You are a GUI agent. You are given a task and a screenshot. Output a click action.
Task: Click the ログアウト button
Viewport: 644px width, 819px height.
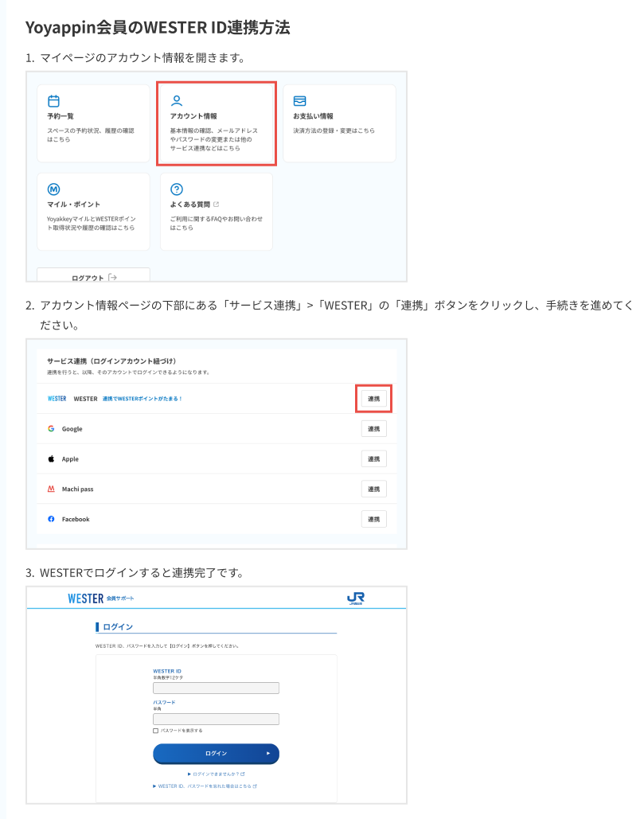93,275
